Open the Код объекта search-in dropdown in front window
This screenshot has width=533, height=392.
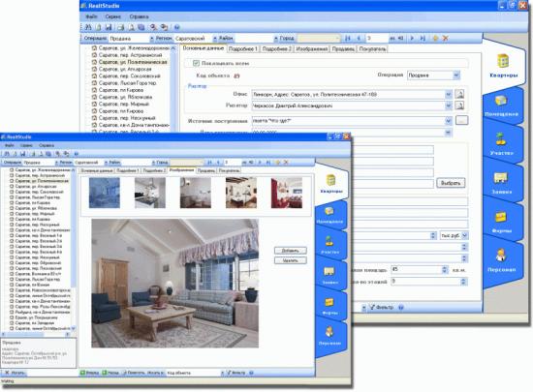[222, 373]
